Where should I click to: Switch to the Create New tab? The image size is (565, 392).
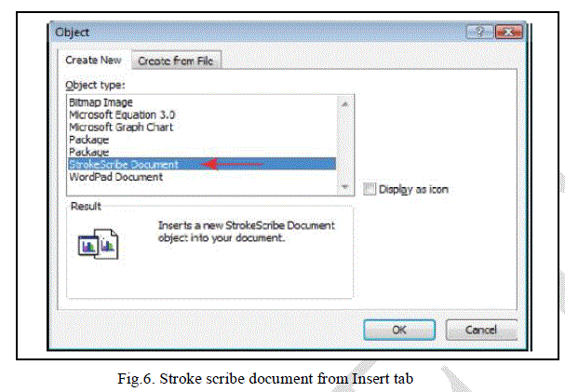point(93,61)
